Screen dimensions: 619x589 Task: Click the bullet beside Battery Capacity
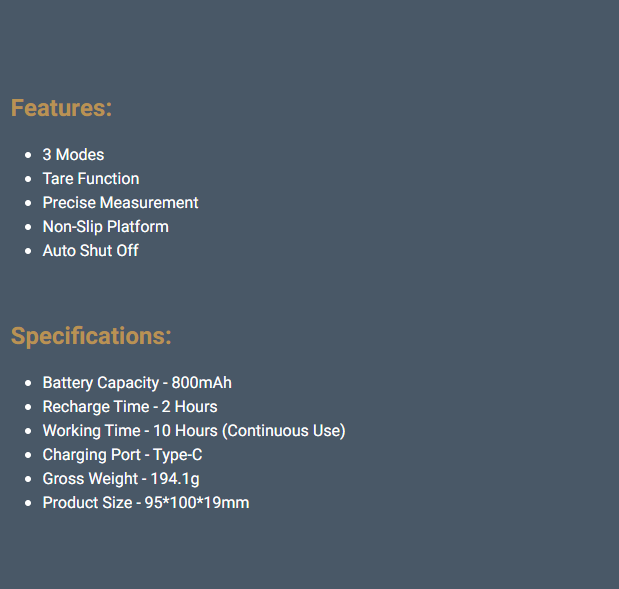point(27,384)
